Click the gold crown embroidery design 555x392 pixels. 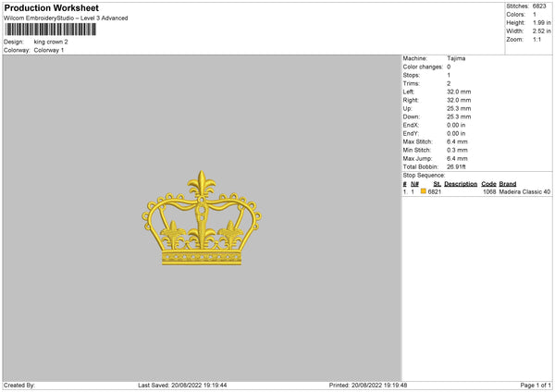coord(202,218)
